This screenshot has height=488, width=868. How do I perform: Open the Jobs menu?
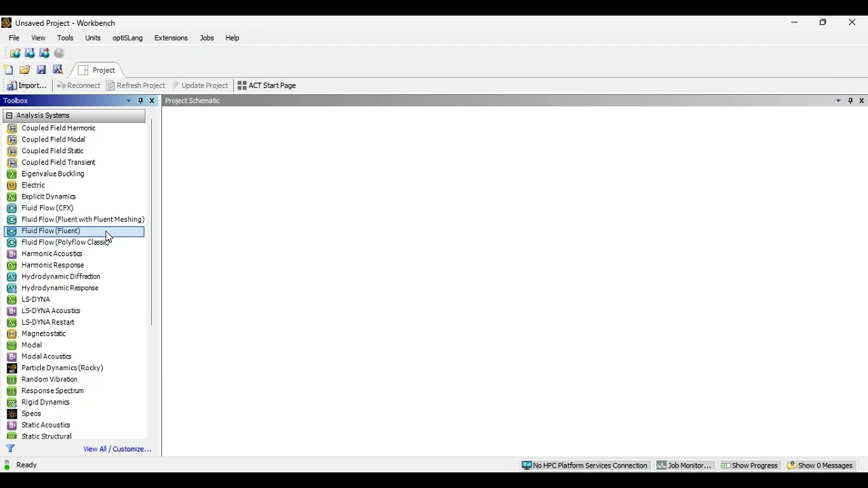pos(207,38)
